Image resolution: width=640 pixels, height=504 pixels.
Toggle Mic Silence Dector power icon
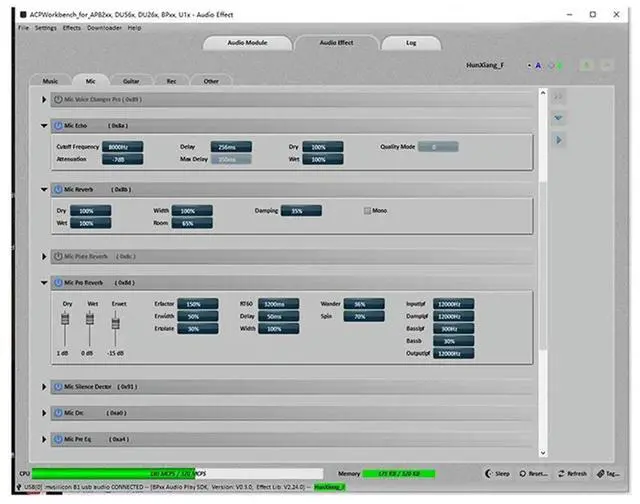coord(58,386)
